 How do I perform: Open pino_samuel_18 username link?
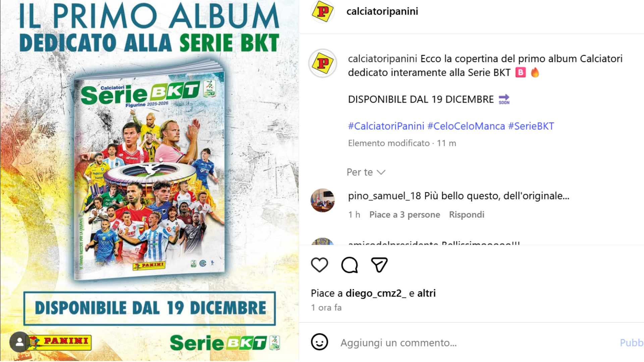click(384, 196)
